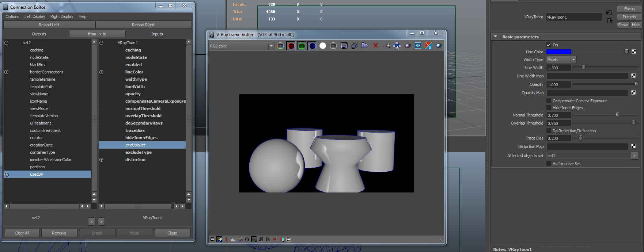
Task: Click the Remove button
Action: (59, 233)
